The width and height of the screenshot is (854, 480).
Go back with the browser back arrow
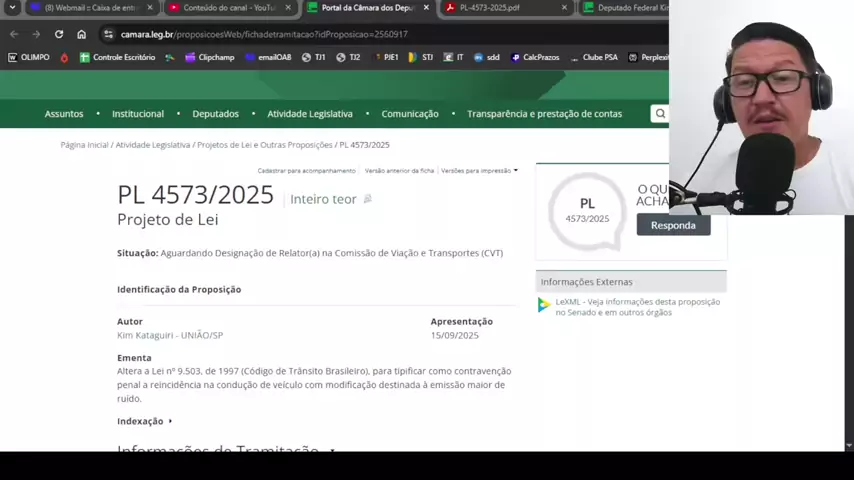click(14, 34)
